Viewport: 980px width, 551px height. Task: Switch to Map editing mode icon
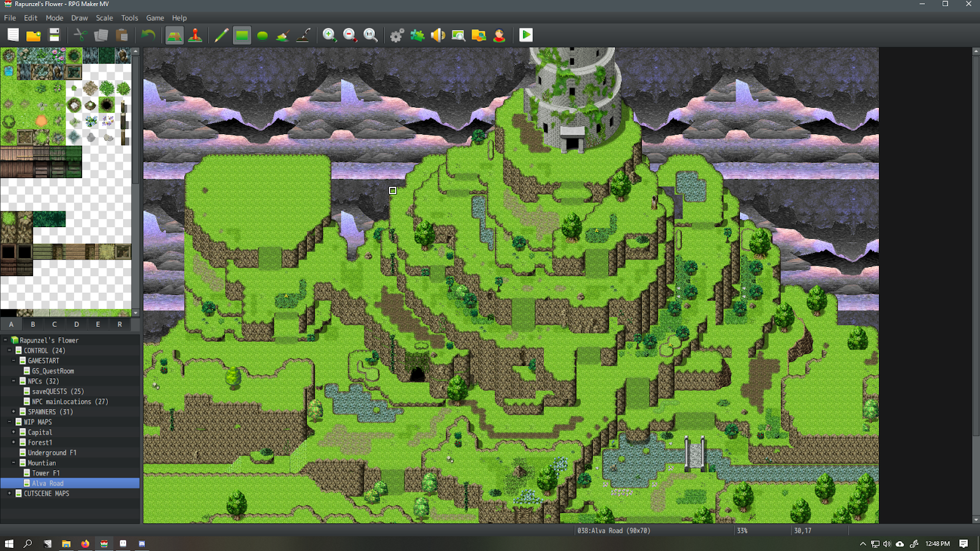tap(175, 35)
